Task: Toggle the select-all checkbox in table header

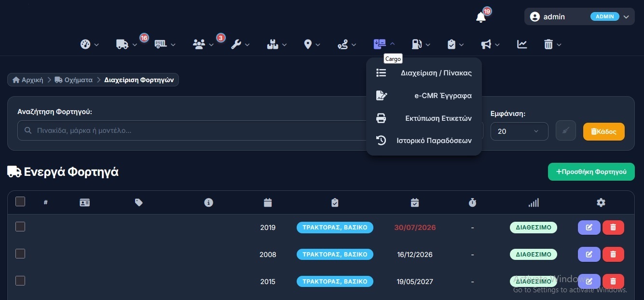Action: pos(20,201)
